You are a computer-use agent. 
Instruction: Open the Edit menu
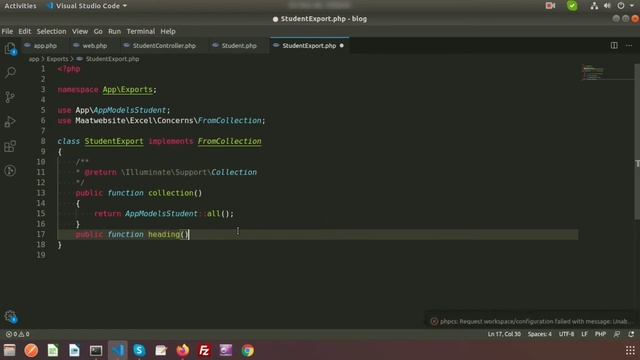(x=24, y=31)
